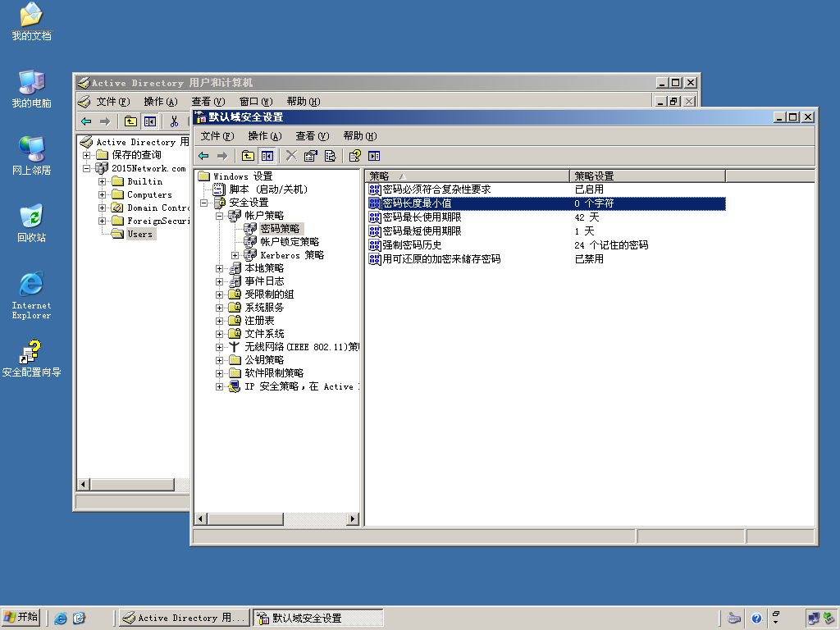Screen dimensions: 840x630
Task: Expand 受限制的组 tree node
Action: coord(219,294)
